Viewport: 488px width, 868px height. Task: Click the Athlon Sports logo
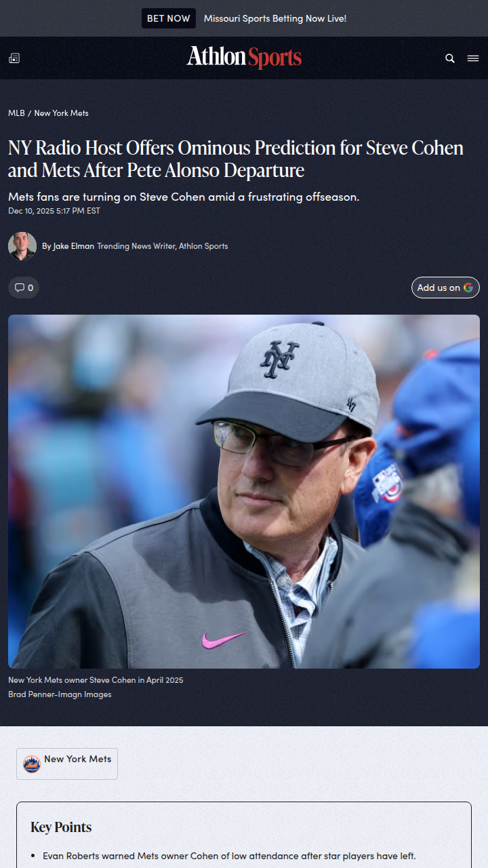[244, 58]
